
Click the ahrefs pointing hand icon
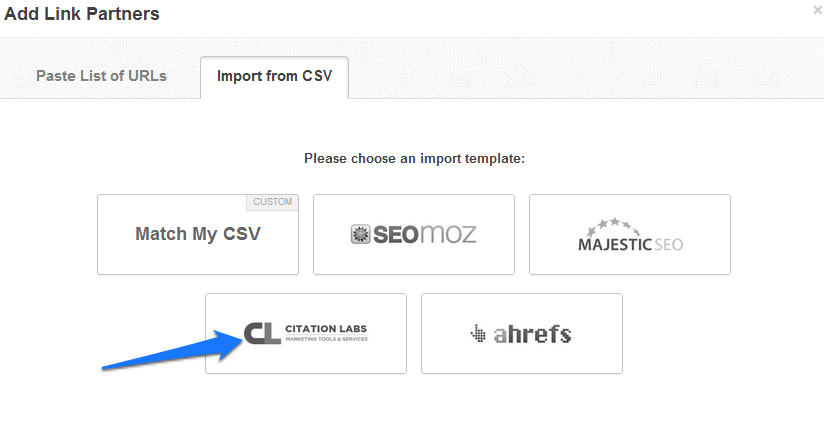479,334
